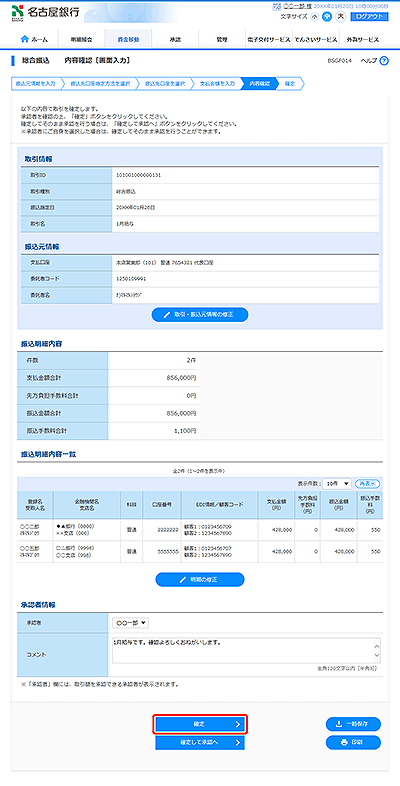The image size is (400, 786).
Task: Open the 資金移動 navigation tab
Action: [128, 39]
